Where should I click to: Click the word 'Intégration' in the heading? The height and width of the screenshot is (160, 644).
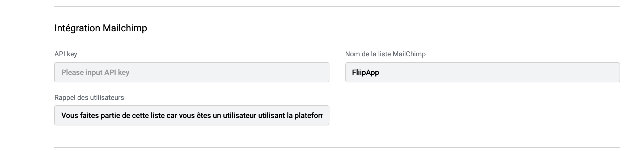click(77, 28)
